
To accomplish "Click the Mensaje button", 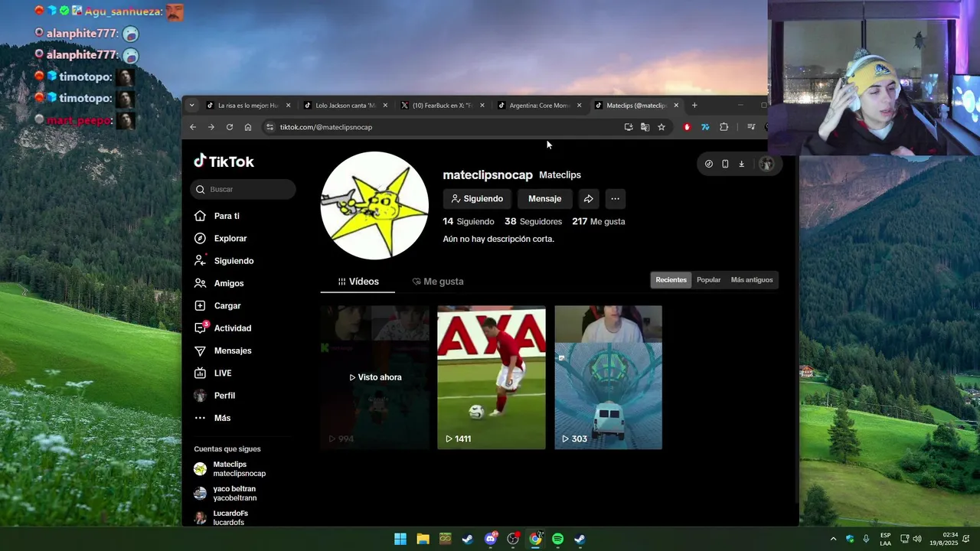I will pyautogui.click(x=544, y=199).
